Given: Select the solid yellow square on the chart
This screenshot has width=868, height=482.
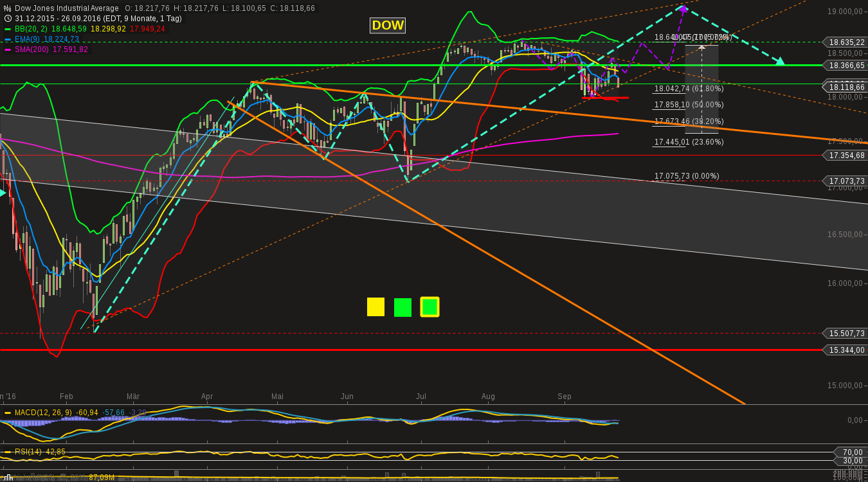Looking at the screenshot, I should pos(375,307).
